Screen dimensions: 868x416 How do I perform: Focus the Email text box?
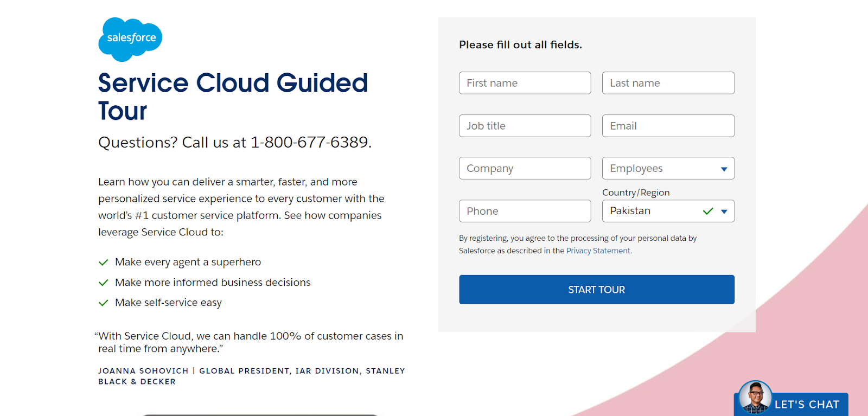pyautogui.click(x=668, y=126)
